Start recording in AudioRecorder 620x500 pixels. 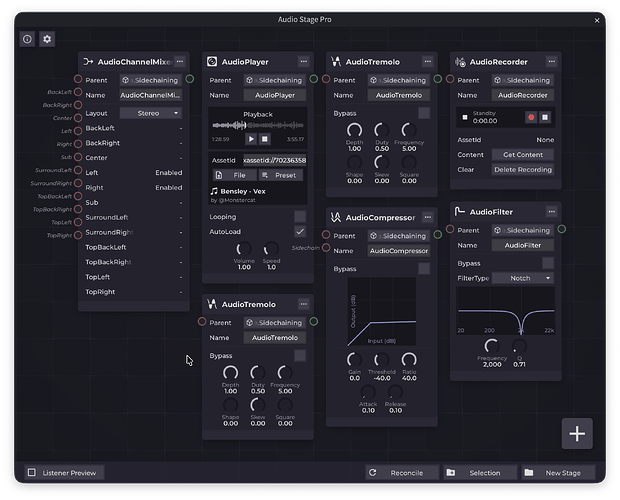(x=531, y=117)
